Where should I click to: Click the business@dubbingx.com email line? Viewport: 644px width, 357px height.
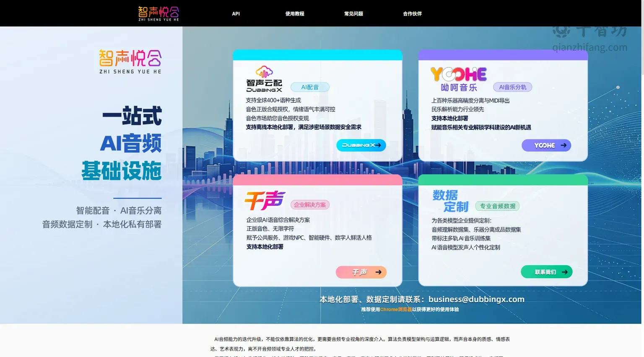422,299
